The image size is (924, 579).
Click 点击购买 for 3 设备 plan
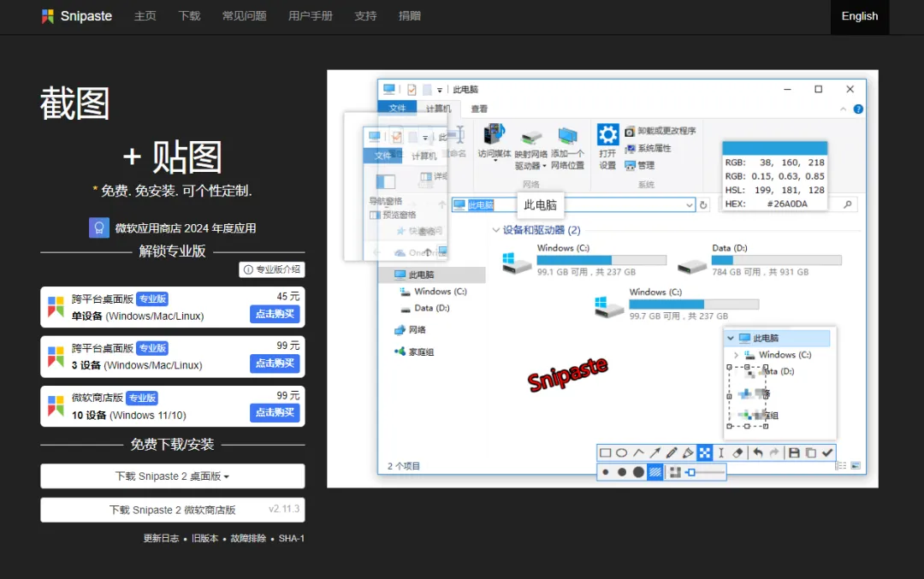pos(275,363)
